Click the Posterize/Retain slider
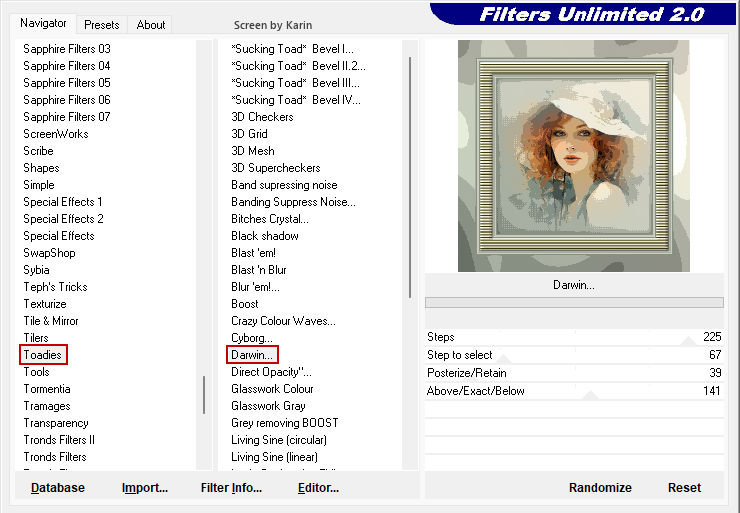 573,374
